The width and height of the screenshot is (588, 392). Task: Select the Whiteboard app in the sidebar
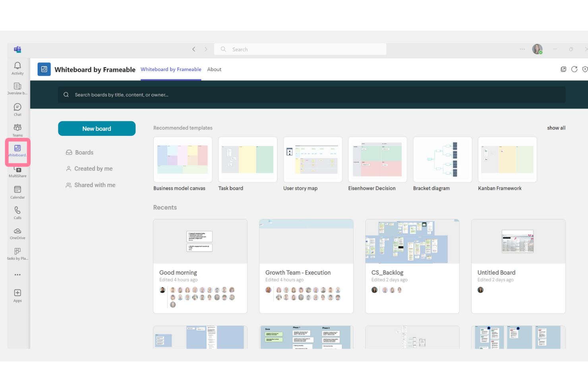coord(17,151)
